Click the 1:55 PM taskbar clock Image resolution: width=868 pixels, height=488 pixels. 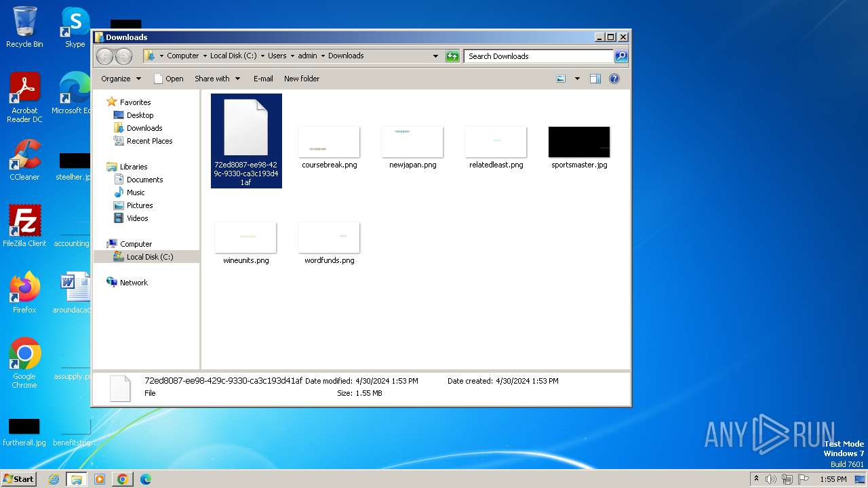833,479
